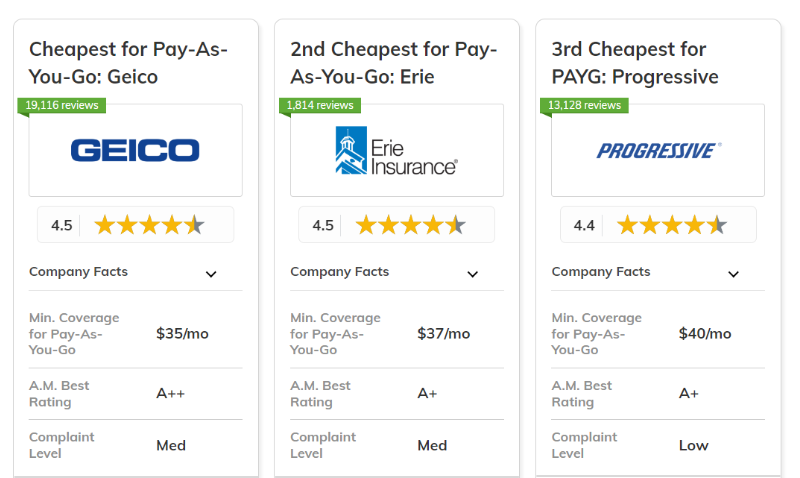This screenshot has width=800, height=478.
Task: Click Erie's $37/mo minimum coverage price
Action: pos(443,334)
